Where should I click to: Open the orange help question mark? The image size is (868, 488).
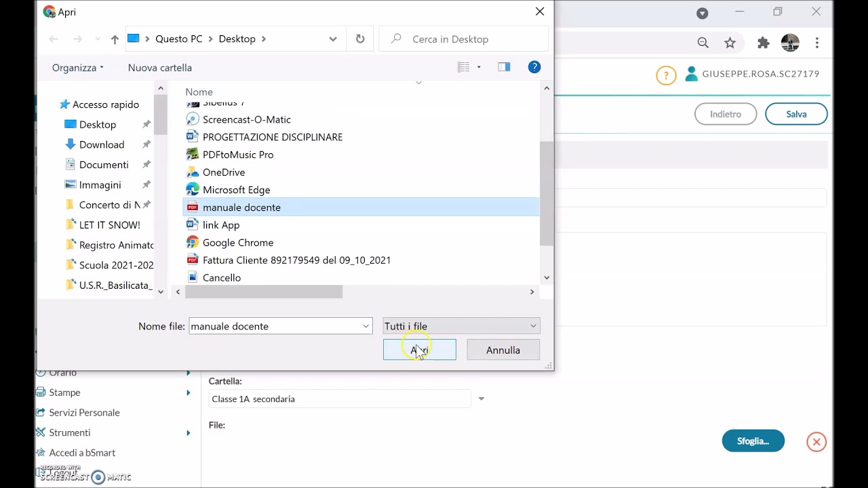[x=666, y=75]
